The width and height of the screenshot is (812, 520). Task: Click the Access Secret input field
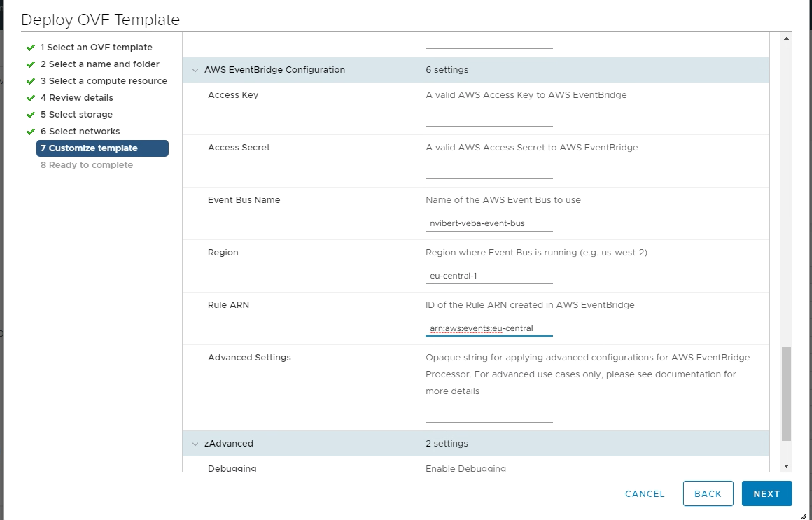[489, 170]
